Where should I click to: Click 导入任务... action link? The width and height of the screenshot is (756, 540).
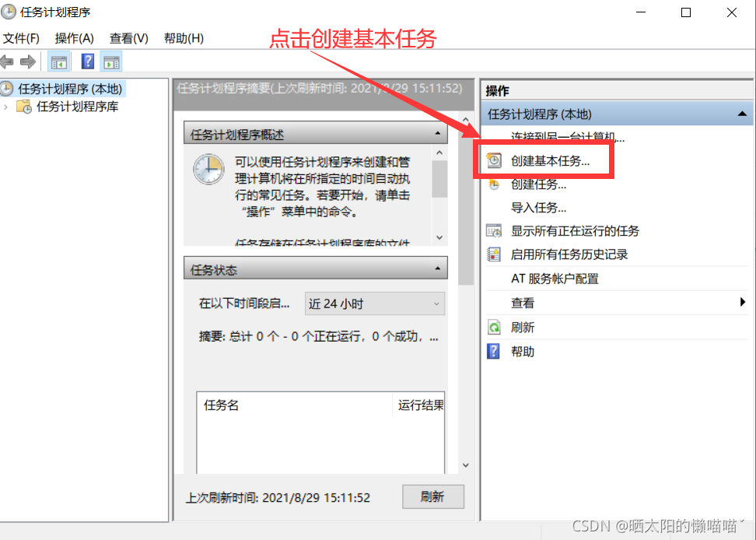tap(538, 208)
